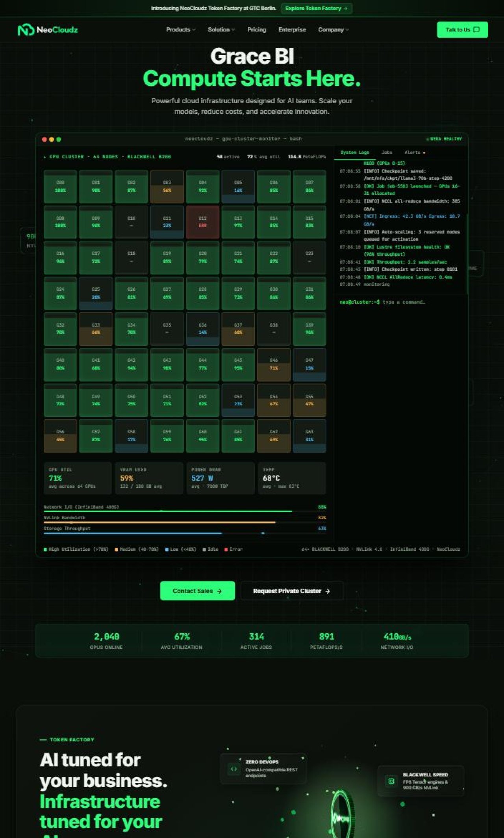This screenshot has height=838, width=504.
Task: Click the red terminal window dot
Action: click(44, 139)
